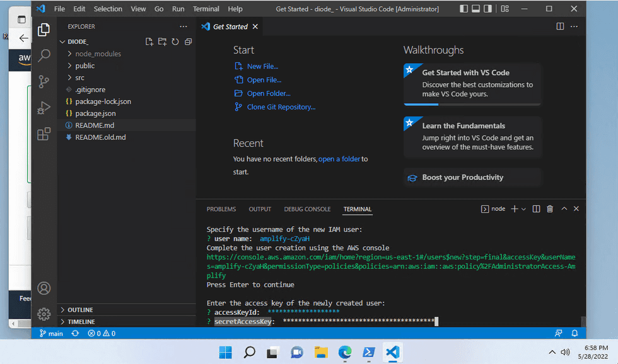Click the New Folder icon in Explorer header
618x364 pixels.
coord(163,42)
